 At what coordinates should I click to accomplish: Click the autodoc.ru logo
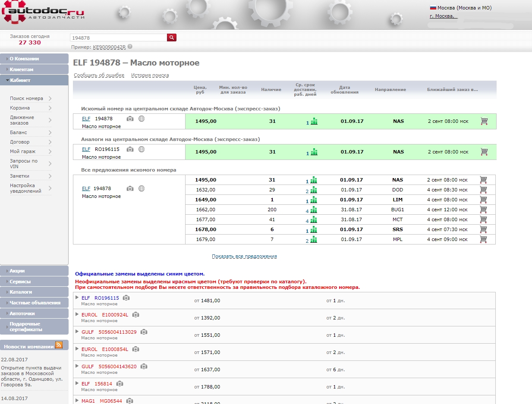click(43, 13)
